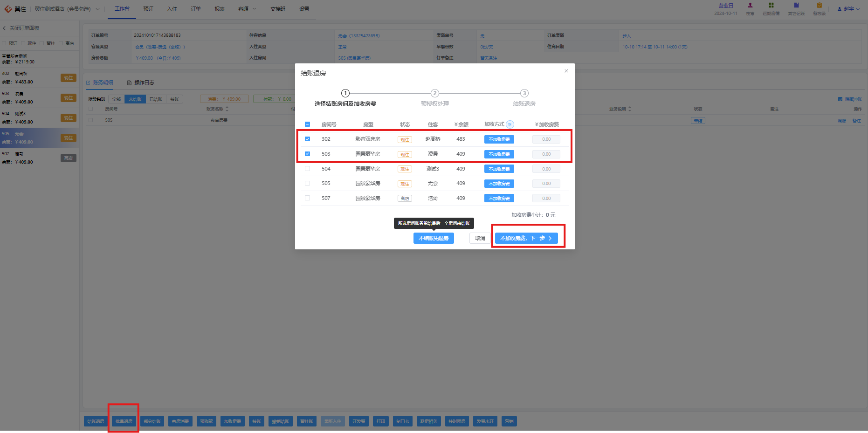Click 不加收房费, 下一步 button
Viewport: 868px width, 433px height.
click(x=526, y=238)
